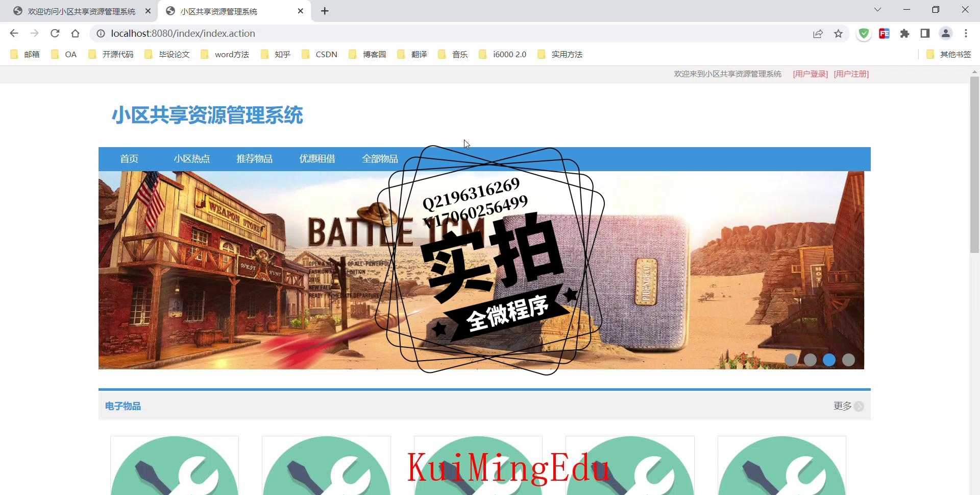Select the active blue carousel dot

point(829,360)
